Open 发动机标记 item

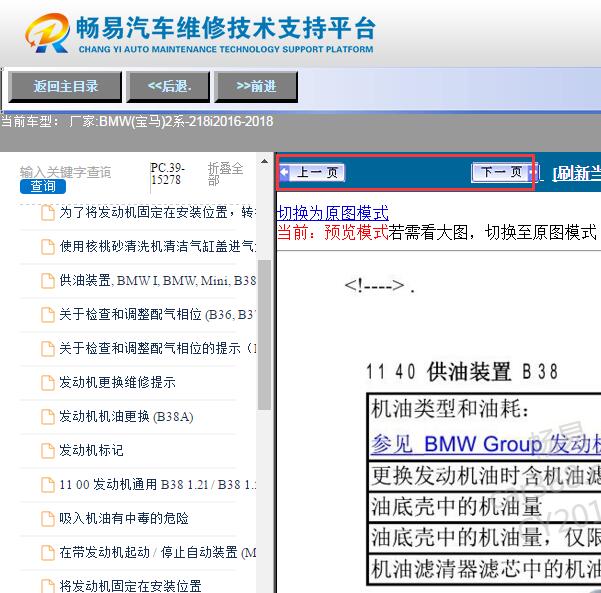point(91,450)
